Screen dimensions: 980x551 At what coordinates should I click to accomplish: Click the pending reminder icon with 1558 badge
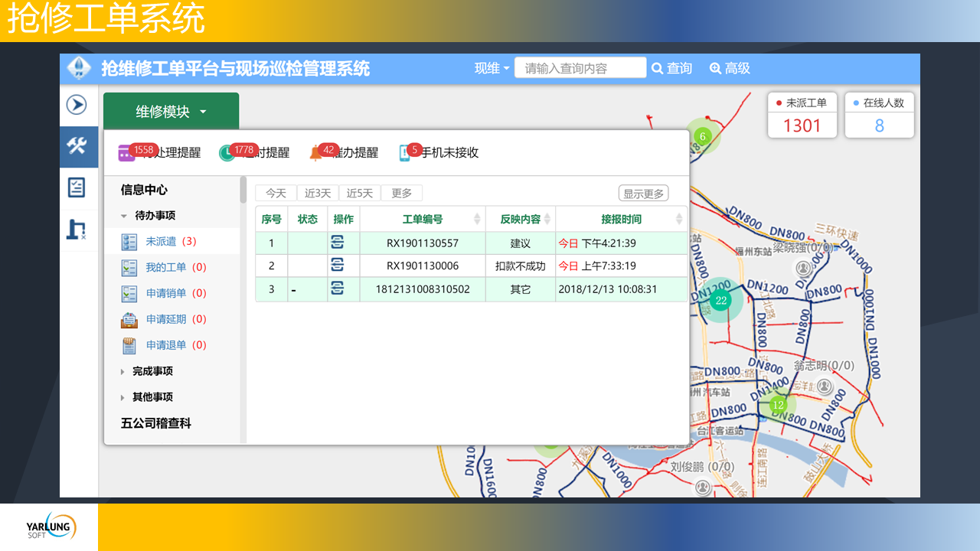[x=126, y=153]
